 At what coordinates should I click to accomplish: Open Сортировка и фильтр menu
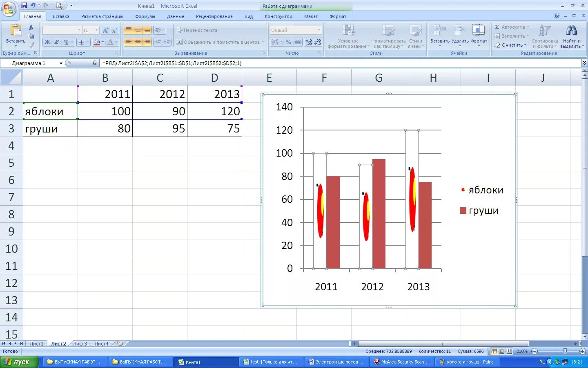545,36
